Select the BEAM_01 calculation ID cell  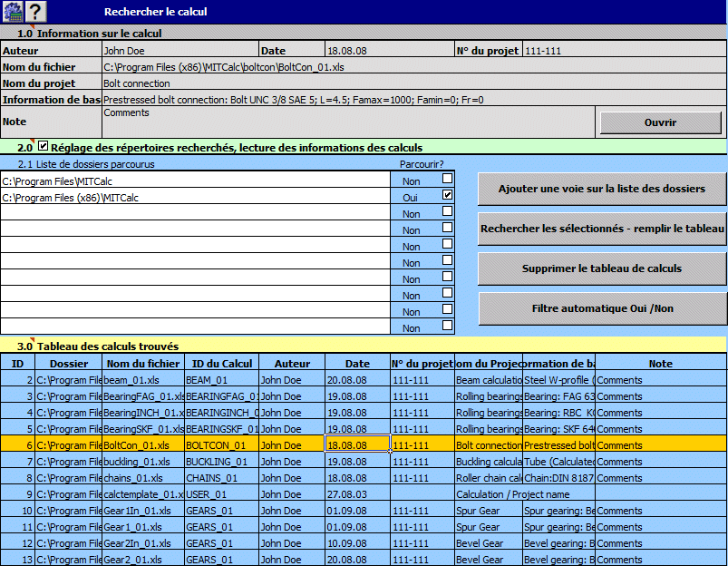(x=222, y=380)
